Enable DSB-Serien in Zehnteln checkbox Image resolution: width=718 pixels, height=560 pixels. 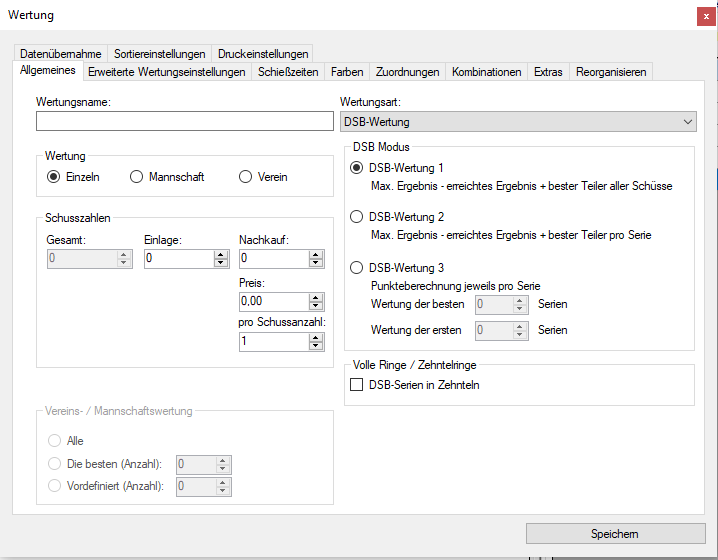(x=356, y=385)
